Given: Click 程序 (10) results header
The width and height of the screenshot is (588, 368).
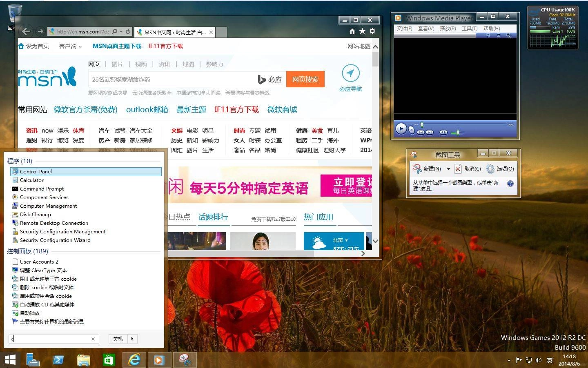Looking at the screenshot, I should [x=20, y=161].
